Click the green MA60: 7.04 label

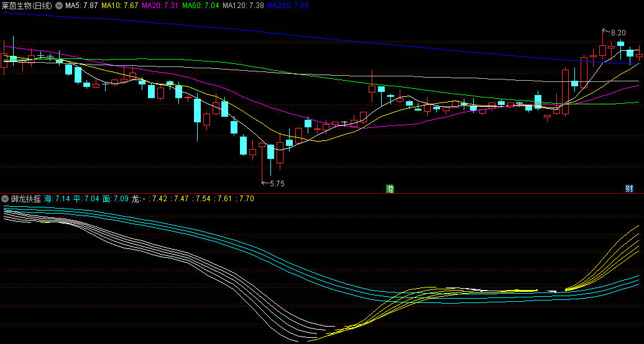pyautogui.click(x=200, y=6)
